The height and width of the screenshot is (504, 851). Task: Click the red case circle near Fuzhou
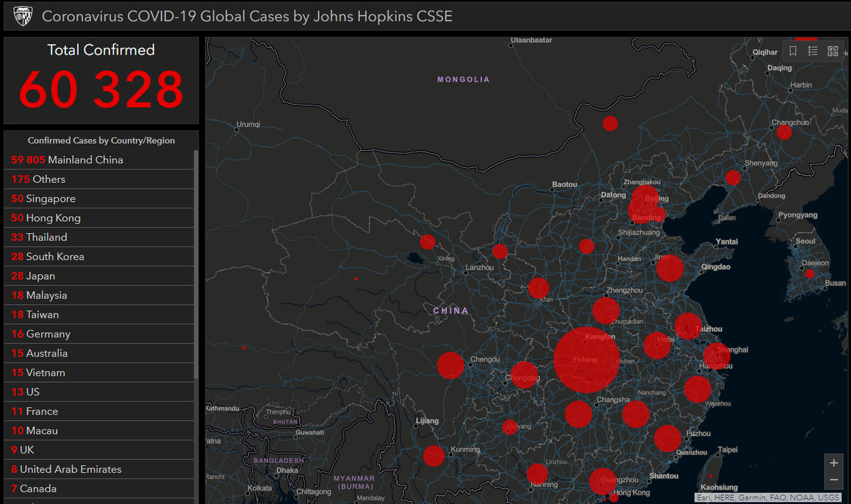click(x=667, y=439)
